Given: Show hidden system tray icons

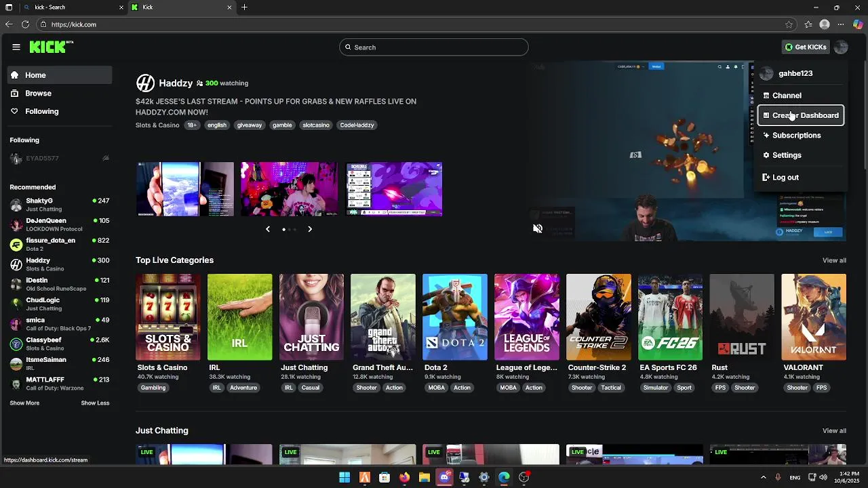Looking at the screenshot, I should pyautogui.click(x=763, y=477).
